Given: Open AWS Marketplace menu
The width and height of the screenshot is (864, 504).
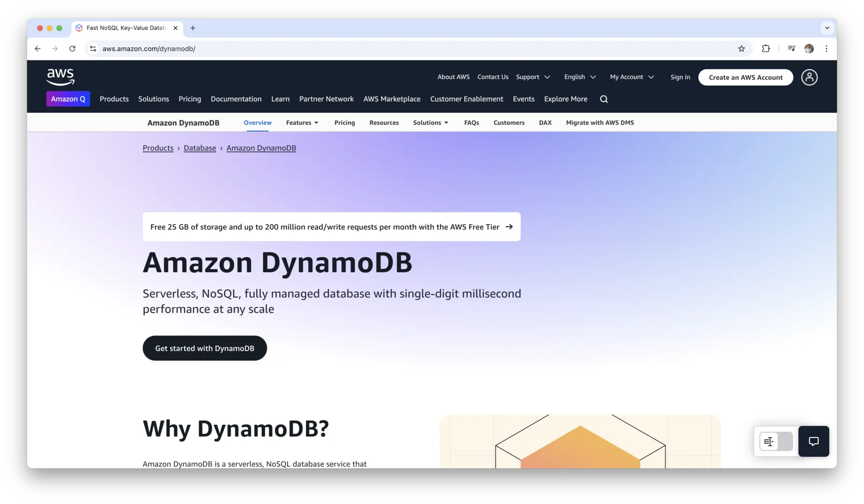Looking at the screenshot, I should point(392,99).
